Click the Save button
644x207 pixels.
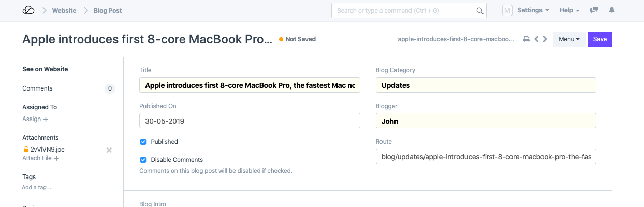[599, 39]
